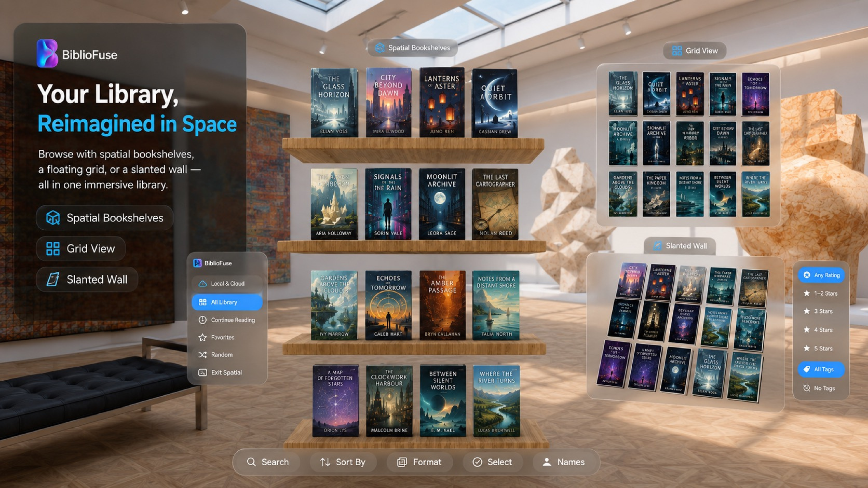Click the cube icon beside Spatial Bookshelves button
The height and width of the screenshot is (488, 868).
[53, 218]
